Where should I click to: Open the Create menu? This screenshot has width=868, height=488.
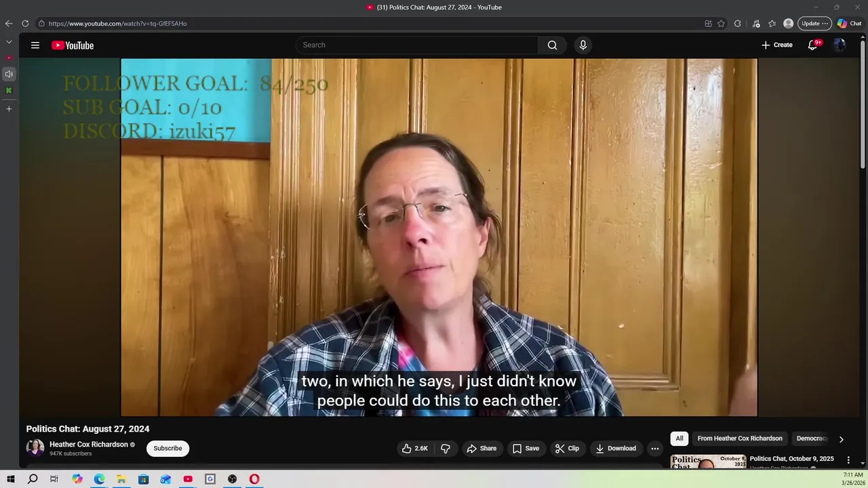coord(776,45)
